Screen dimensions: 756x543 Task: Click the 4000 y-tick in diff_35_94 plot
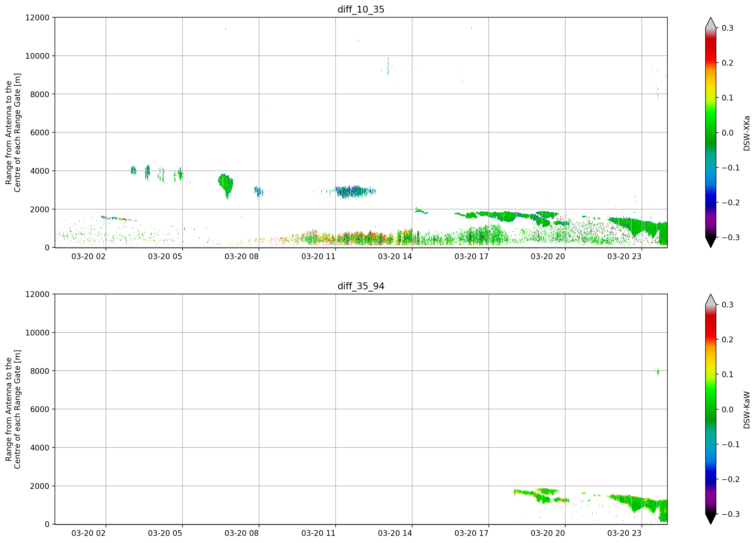coord(40,448)
